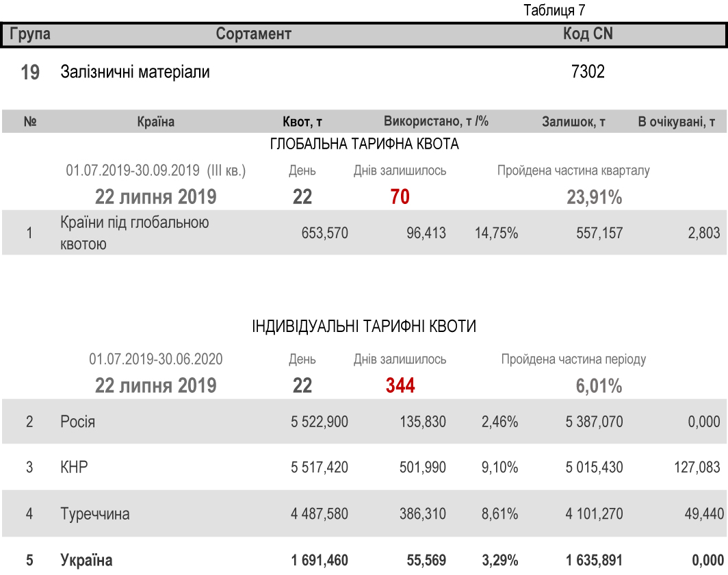Click the red 344 days-remaining value
This screenshot has width=728, height=575.
(400, 386)
